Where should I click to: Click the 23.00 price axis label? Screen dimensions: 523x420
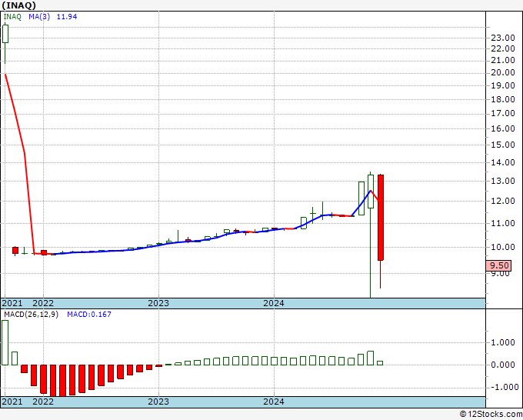503,38
